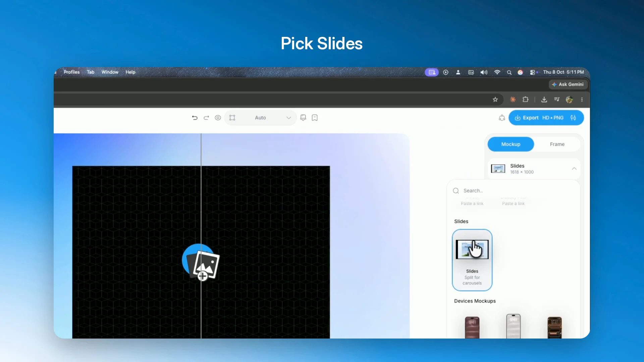Image resolution: width=644 pixels, height=362 pixels.
Task: Redo the last action
Action: 206,118
